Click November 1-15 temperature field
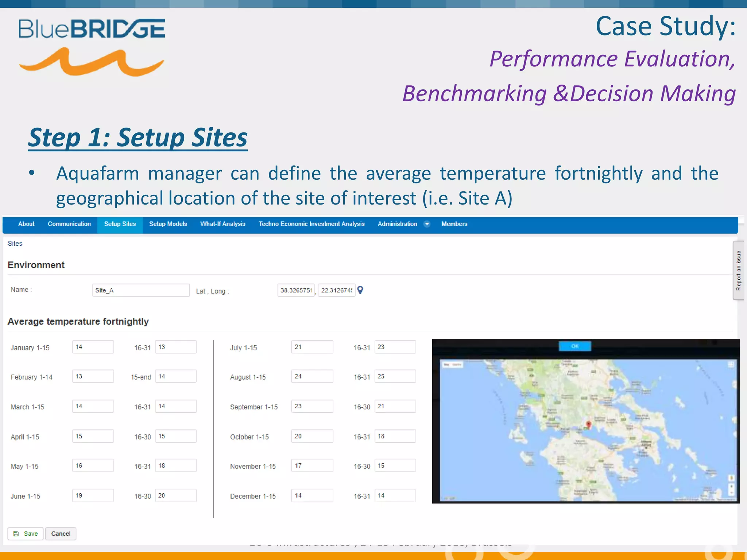The image size is (747, 560). click(312, 466)
